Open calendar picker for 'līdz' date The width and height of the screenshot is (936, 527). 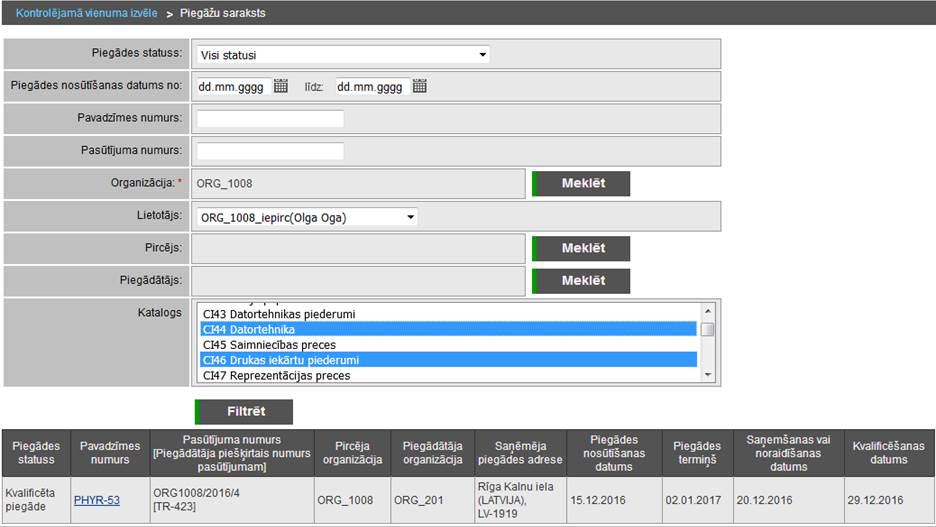[420, 86]
